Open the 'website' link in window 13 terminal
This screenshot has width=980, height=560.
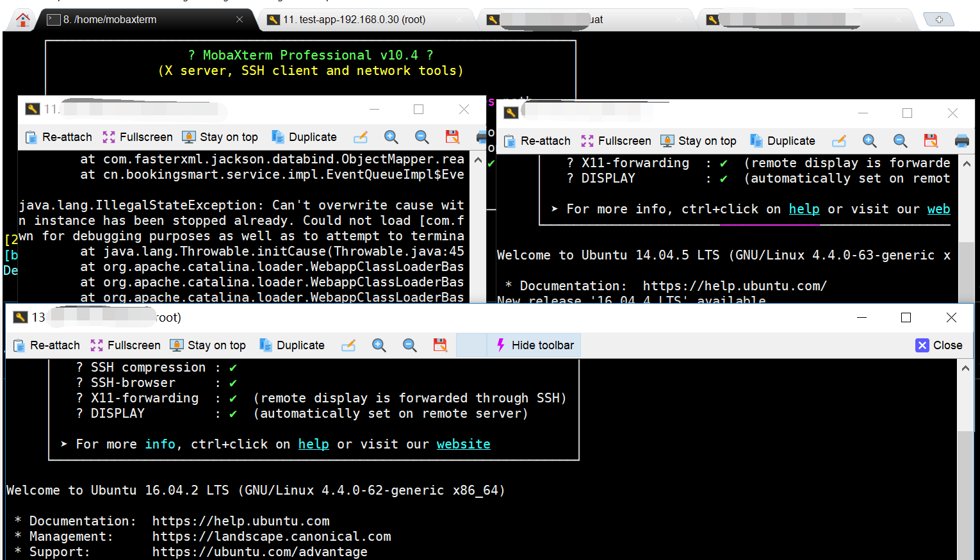point(464,444)
